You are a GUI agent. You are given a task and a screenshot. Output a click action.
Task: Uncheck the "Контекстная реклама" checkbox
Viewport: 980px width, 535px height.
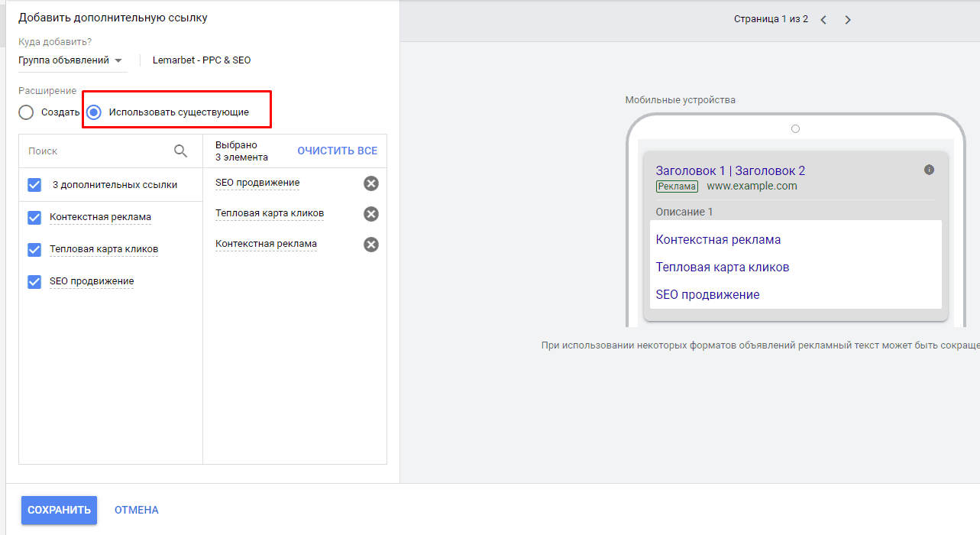[34, 217]
